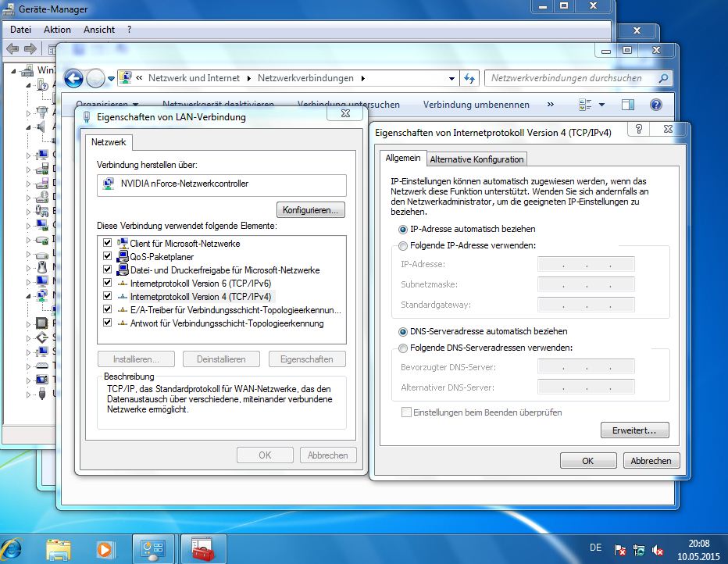This screenshot has width=728, height=564.
Task: Open Internet Explorer from taskbar
Action: coord(12,549)
